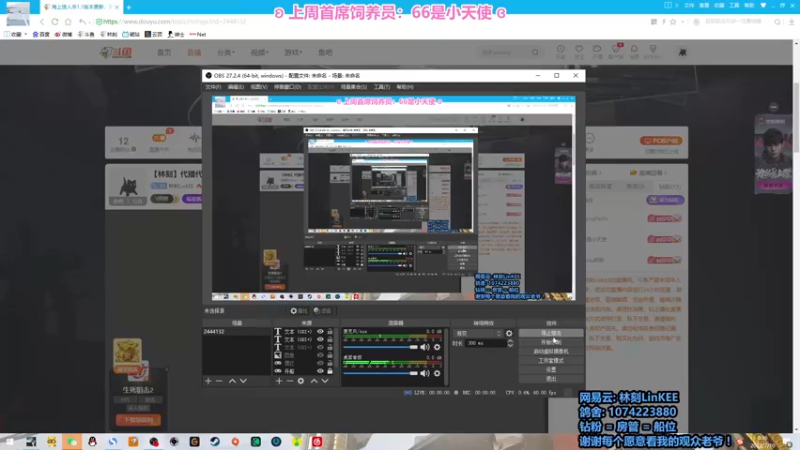
Task: Decrease transition duration with down arrow
Action: point(510,346)
